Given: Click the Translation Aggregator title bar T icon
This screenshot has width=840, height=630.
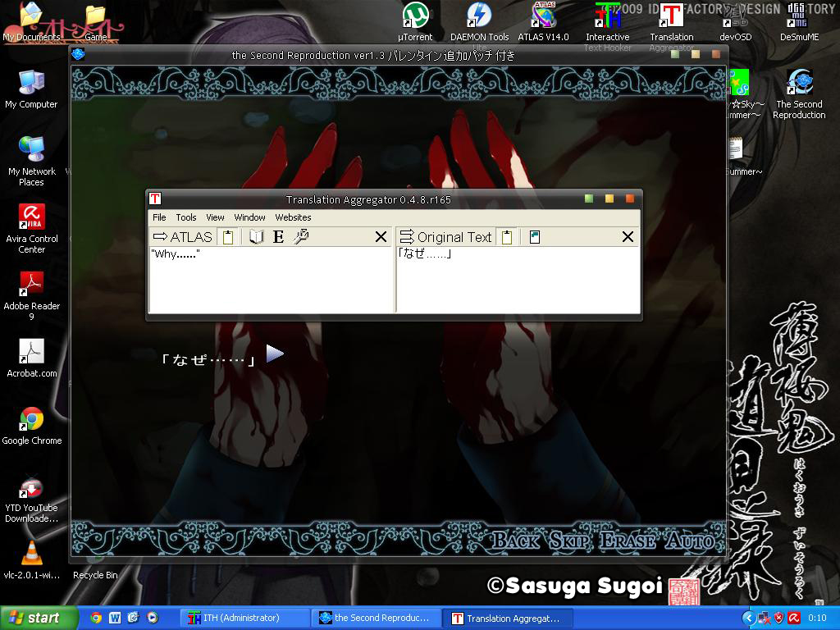Looking at the screenshot, I should click(155, 199).
